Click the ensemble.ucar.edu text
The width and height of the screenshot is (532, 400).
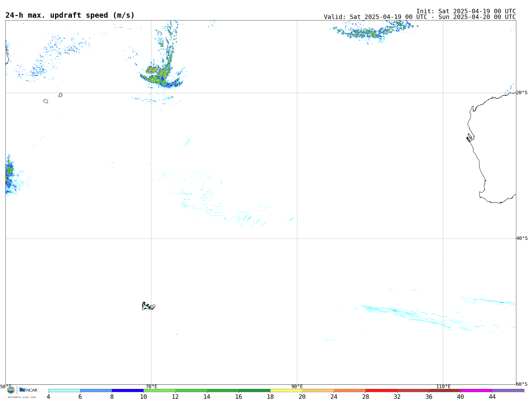[x=22, y=397]
